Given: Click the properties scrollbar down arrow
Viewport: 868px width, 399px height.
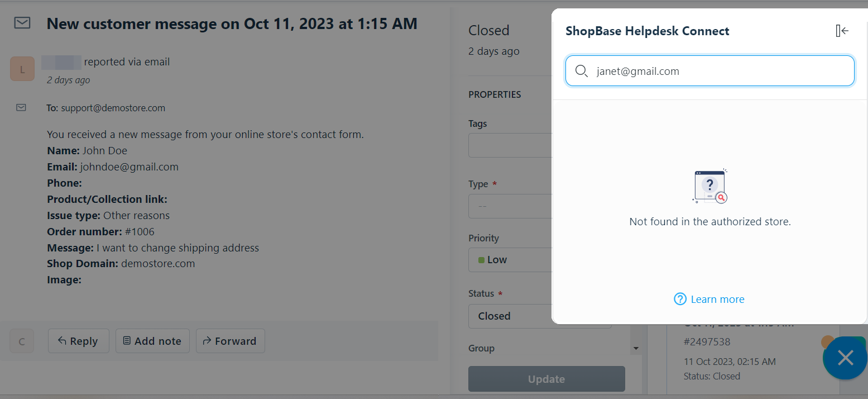Looking at the screenshot, I should 635,349.
